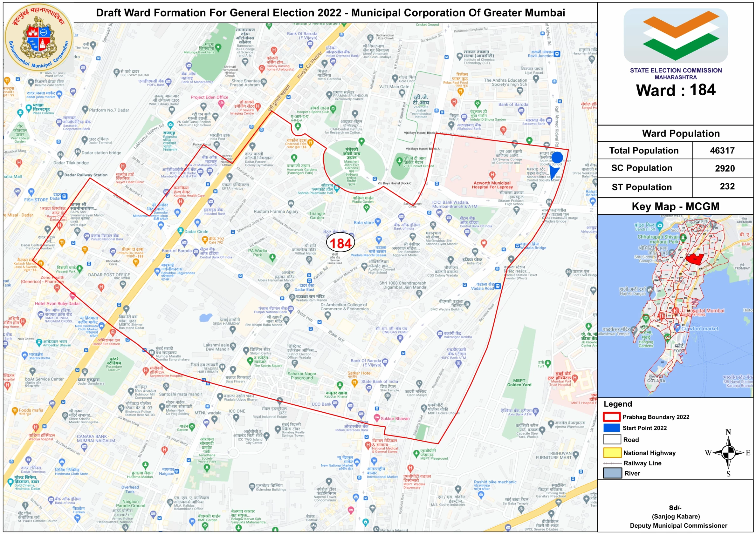
Task: Click the circled 184 ward label
Action: [340, 243]
